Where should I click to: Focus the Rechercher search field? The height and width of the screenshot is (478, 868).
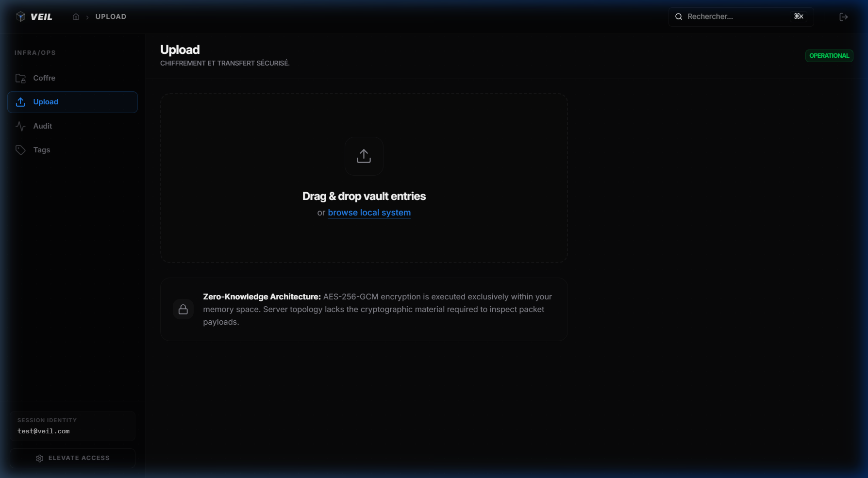point(741,16)
